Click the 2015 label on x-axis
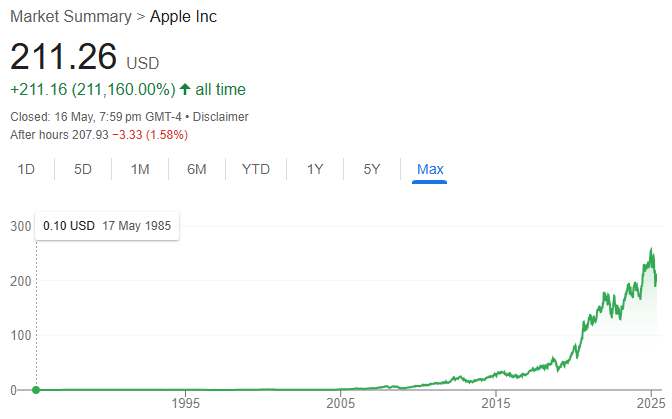 (496, 403)
